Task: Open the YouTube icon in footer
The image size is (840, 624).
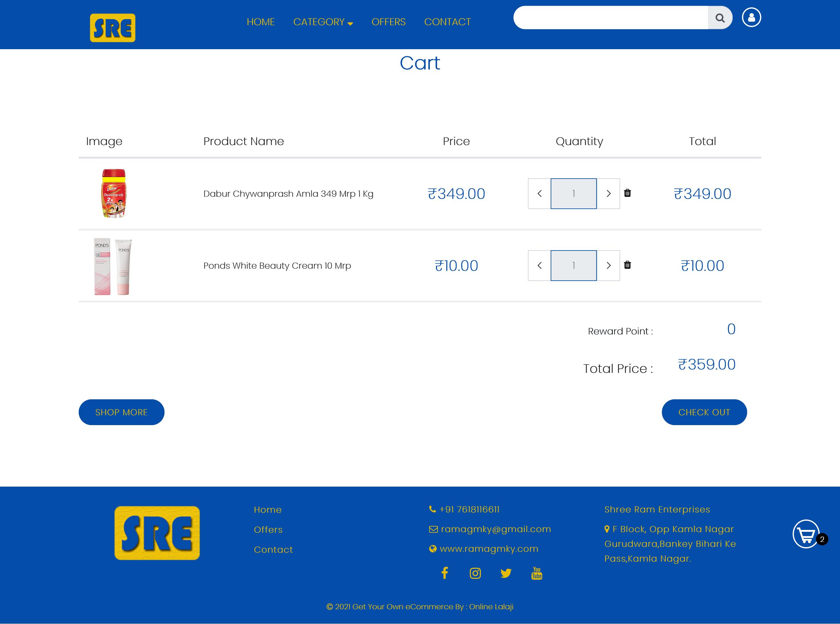Action: tap(537, 573)
